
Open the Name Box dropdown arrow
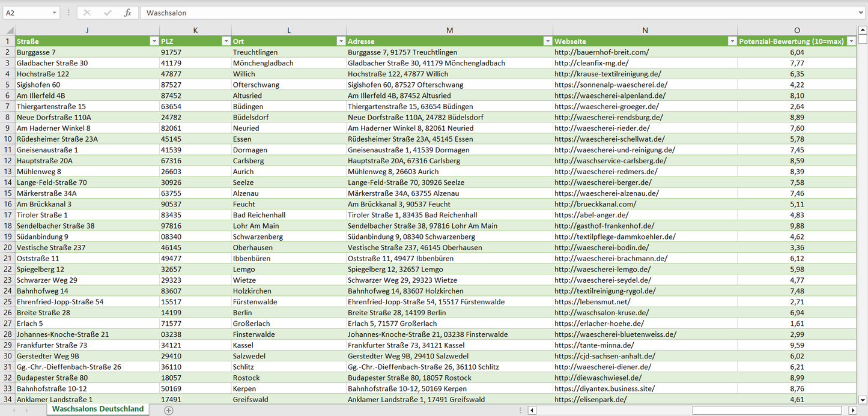(54, 13)
